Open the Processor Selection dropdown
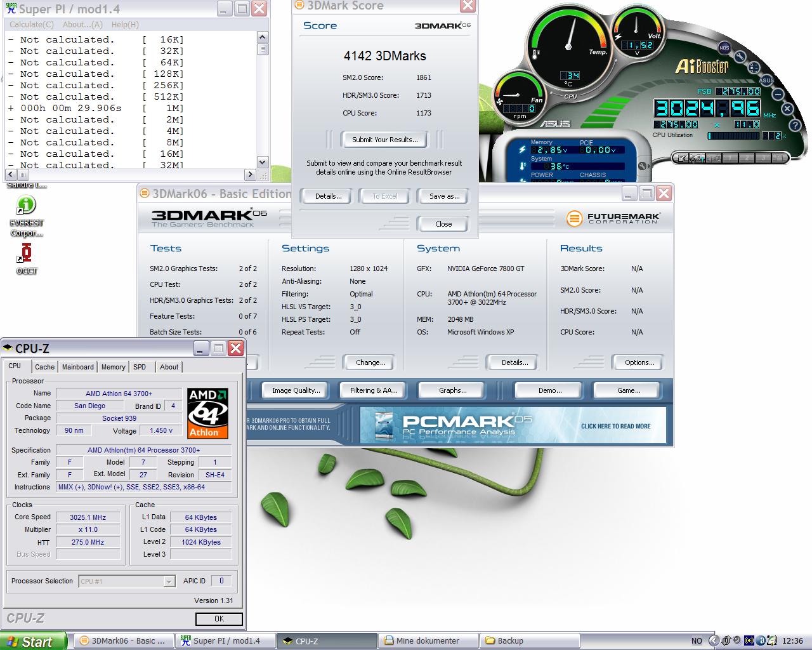Viewport: 812px width, 650px height. pyautogui.click(x=169, y=581)
